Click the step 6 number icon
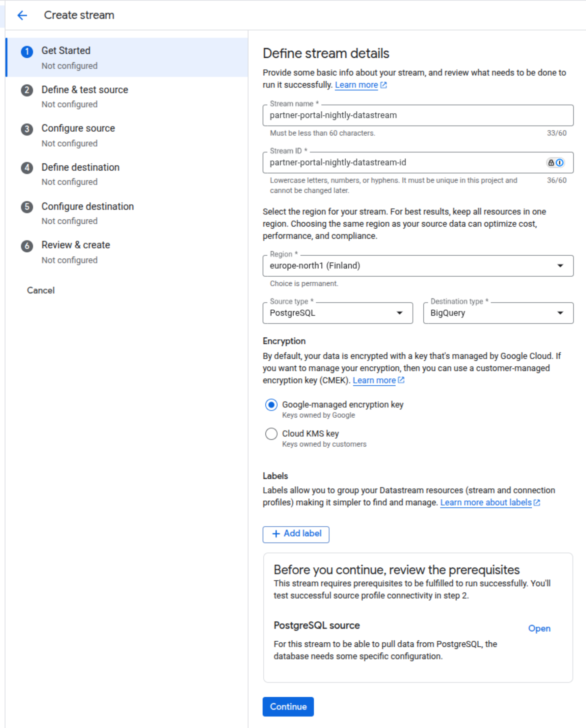The width and height of the screenshot is (586, 728). [27, 246]
